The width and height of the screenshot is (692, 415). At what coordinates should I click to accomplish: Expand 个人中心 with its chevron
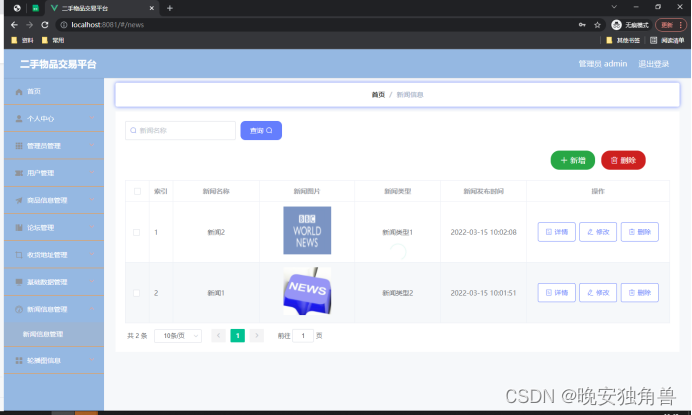point(92,118)
